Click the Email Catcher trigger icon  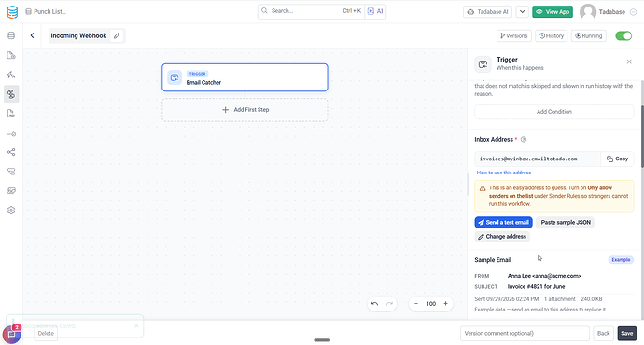point(175,77)
